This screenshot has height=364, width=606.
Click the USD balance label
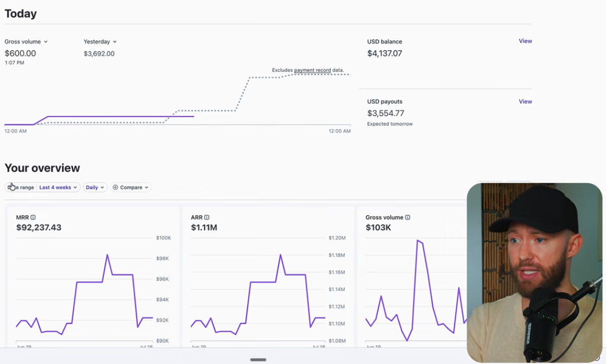coord(384,42)
